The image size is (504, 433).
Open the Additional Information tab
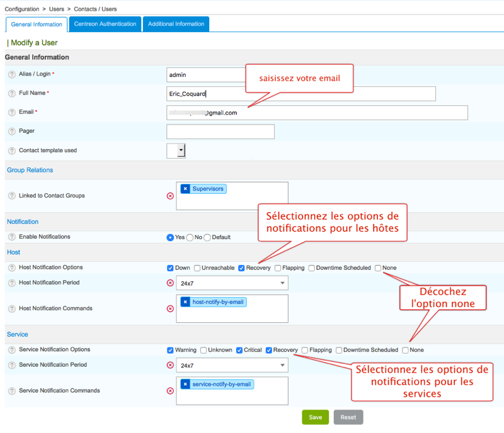[176, 24]
